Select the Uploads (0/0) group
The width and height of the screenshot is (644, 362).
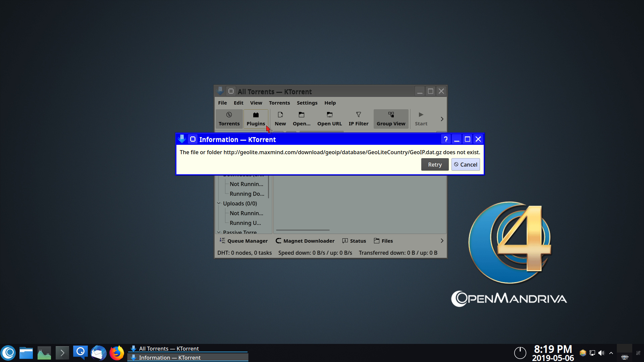(240, 203)
